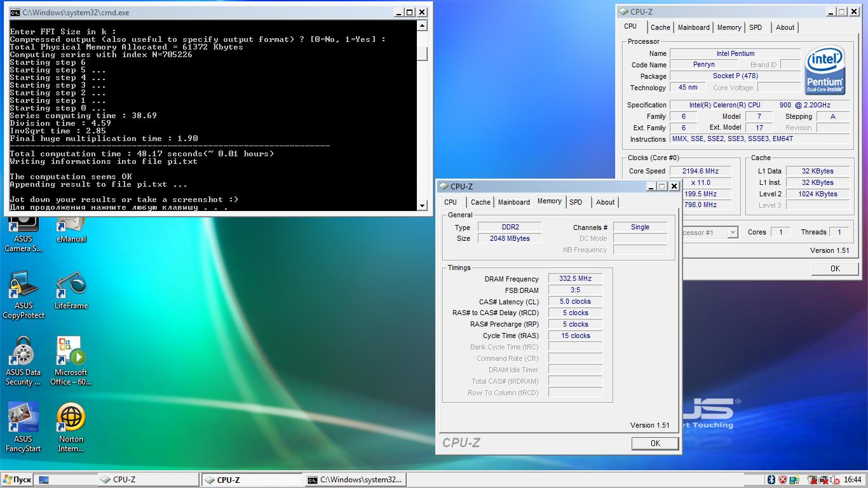The height and width of the screenshot is (488, 868).
Task: Click the Instructions field MMX, SSE, SSE2
Action: (759, 139)
